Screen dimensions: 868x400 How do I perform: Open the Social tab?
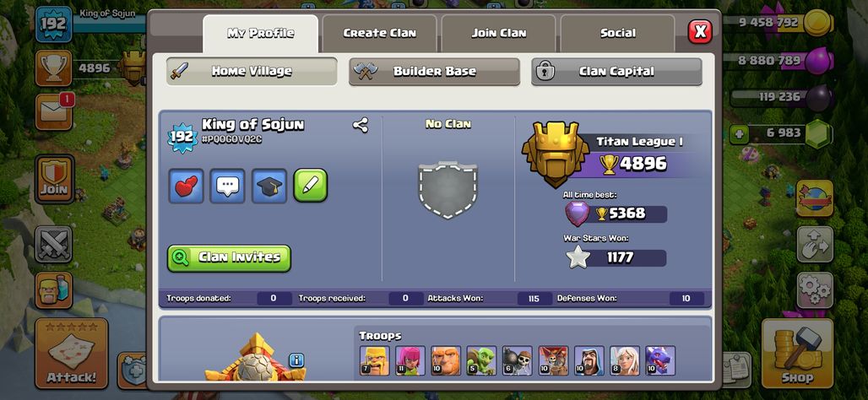click(x=618, y=33)
